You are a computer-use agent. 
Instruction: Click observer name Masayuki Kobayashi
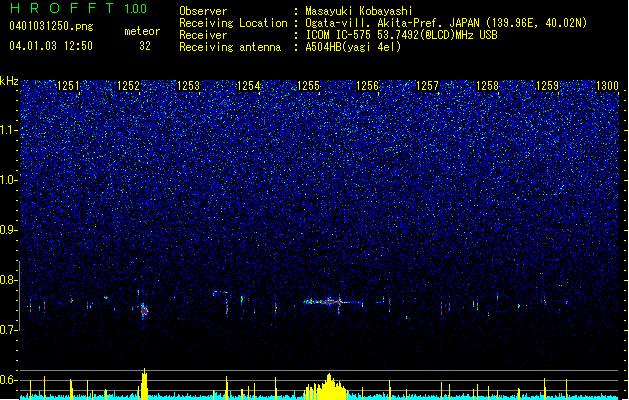358,11
